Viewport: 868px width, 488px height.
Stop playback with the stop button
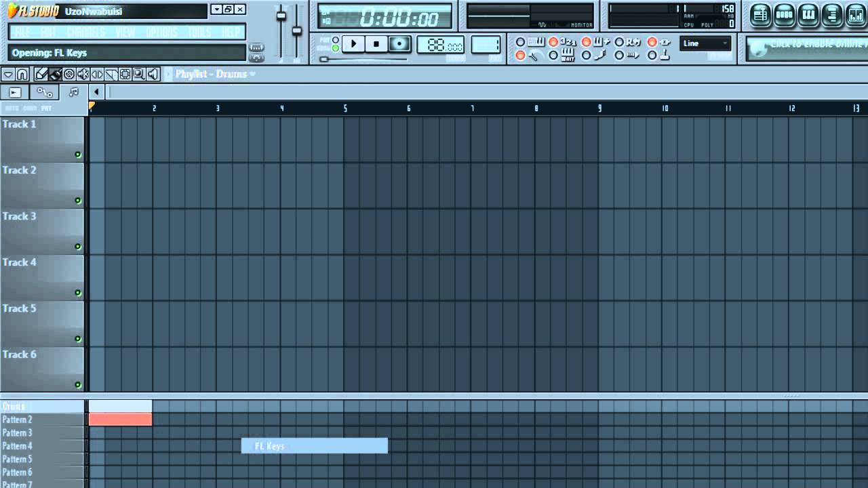pos(376,44)
